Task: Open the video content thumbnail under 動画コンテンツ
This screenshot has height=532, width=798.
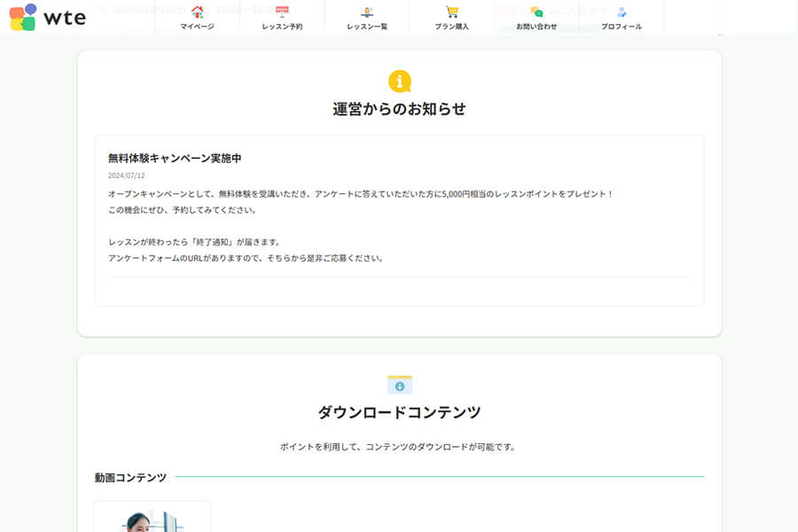Action: point(153,519)
